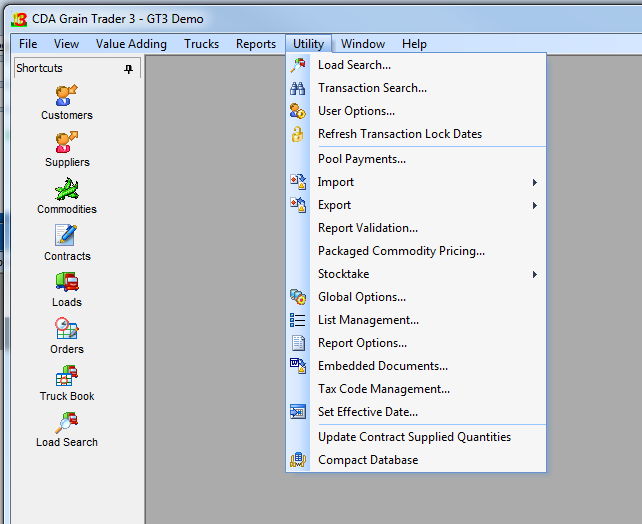
Task: Open the Contracts shortcut icon
Action: 67,236
